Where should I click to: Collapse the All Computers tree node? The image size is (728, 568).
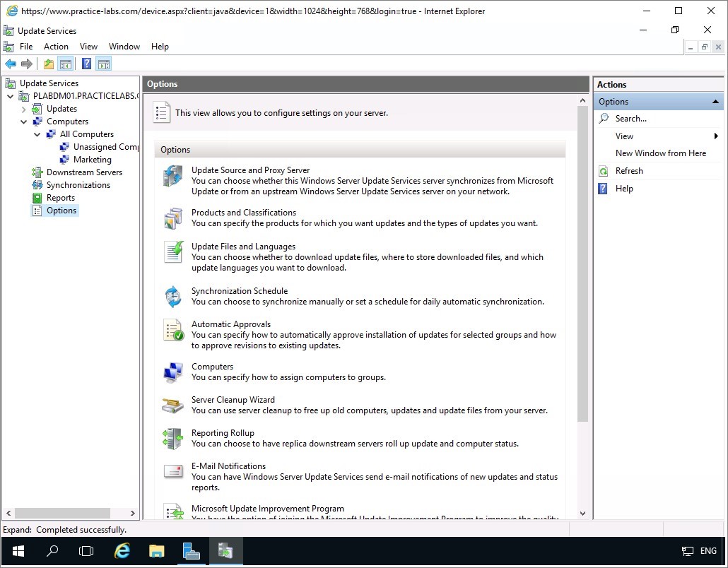(x=37, y=134)
